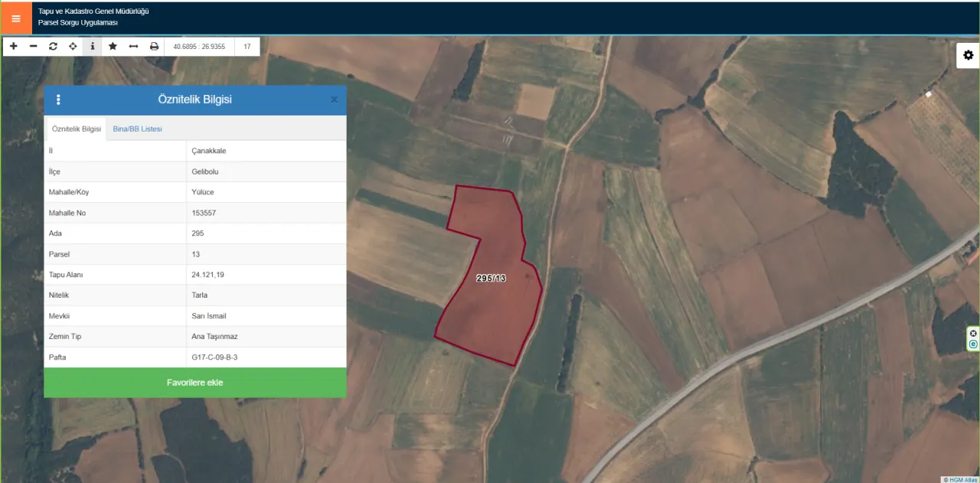Open the three-dot menu in Öznitelik Bilgisi
980x483 pixels.
[58, 100]
